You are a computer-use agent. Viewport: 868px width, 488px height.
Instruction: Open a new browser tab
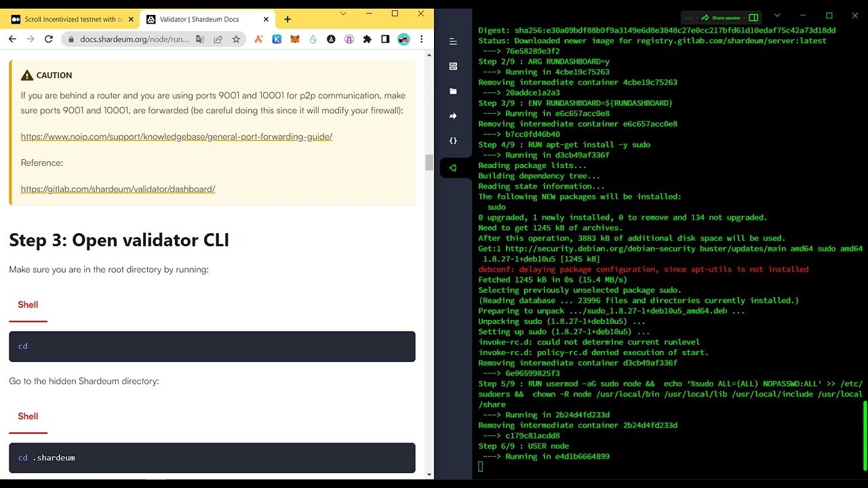tap(288, 19)
